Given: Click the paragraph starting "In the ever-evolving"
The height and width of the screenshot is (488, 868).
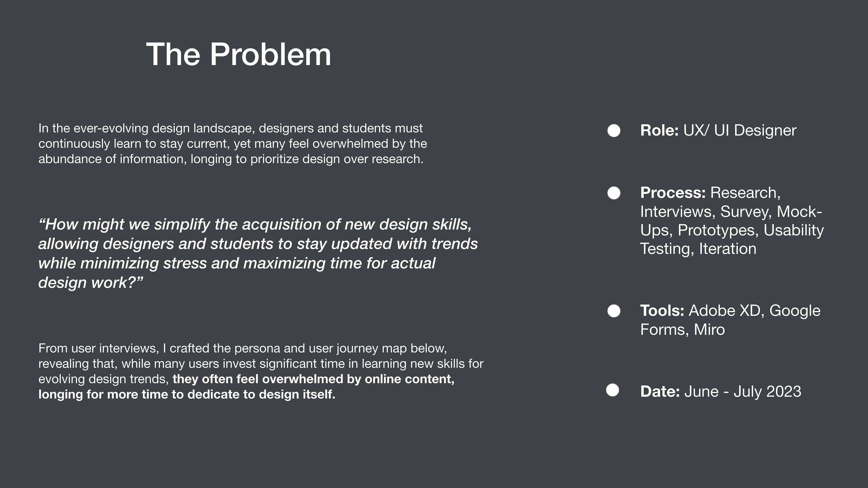Looking at the screenshot, I should (233, 143).
